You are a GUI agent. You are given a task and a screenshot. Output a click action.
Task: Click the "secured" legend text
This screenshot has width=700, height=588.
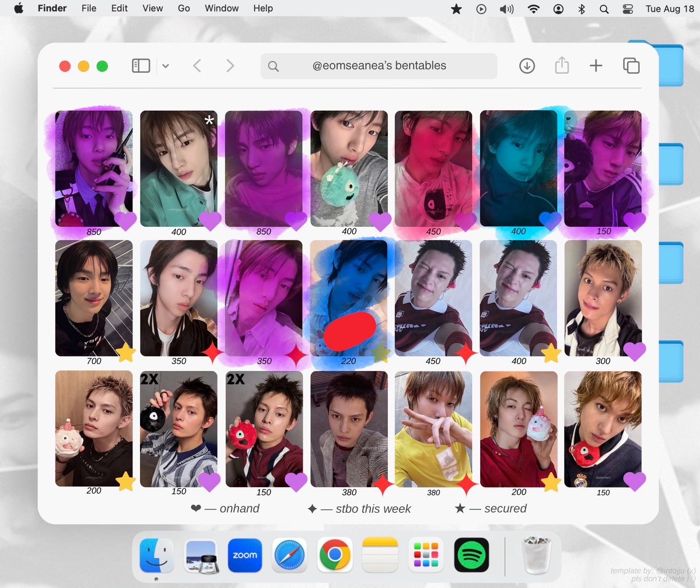pyautogui.click(x=505, y=509)
